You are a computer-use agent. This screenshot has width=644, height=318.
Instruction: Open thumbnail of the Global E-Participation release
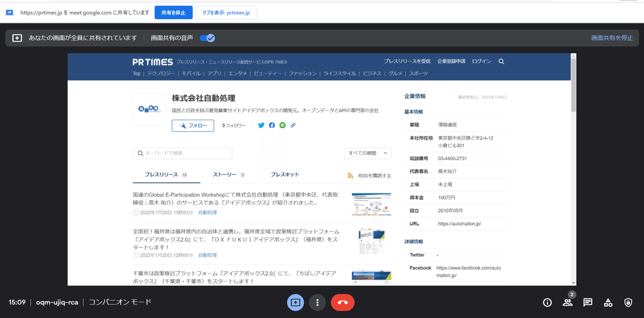pos(371,204)
